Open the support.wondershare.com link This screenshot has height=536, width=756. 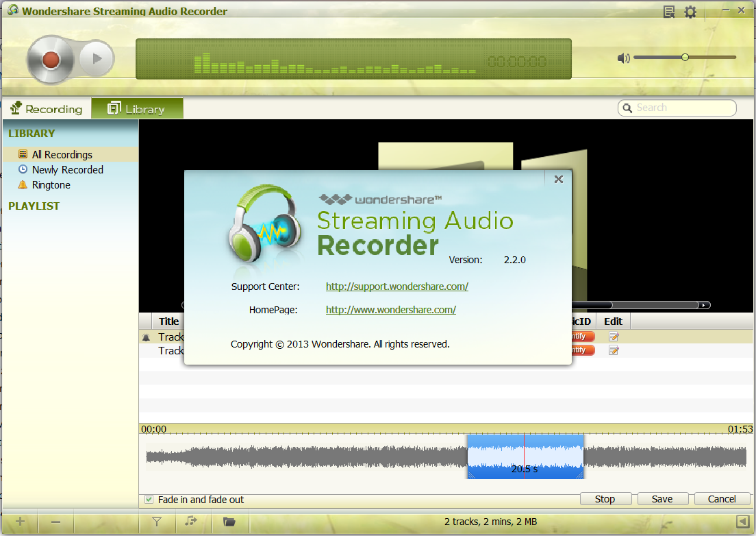click(x=396, y=287)
